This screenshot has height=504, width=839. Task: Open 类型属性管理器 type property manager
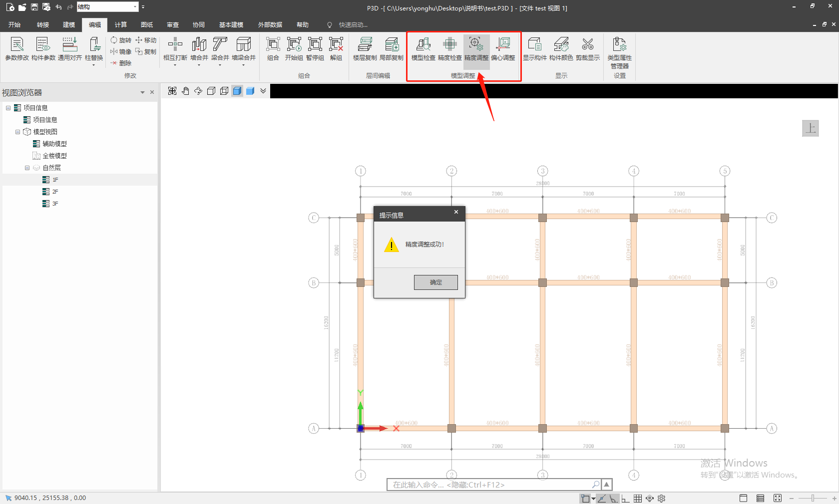tap(619, 52)
